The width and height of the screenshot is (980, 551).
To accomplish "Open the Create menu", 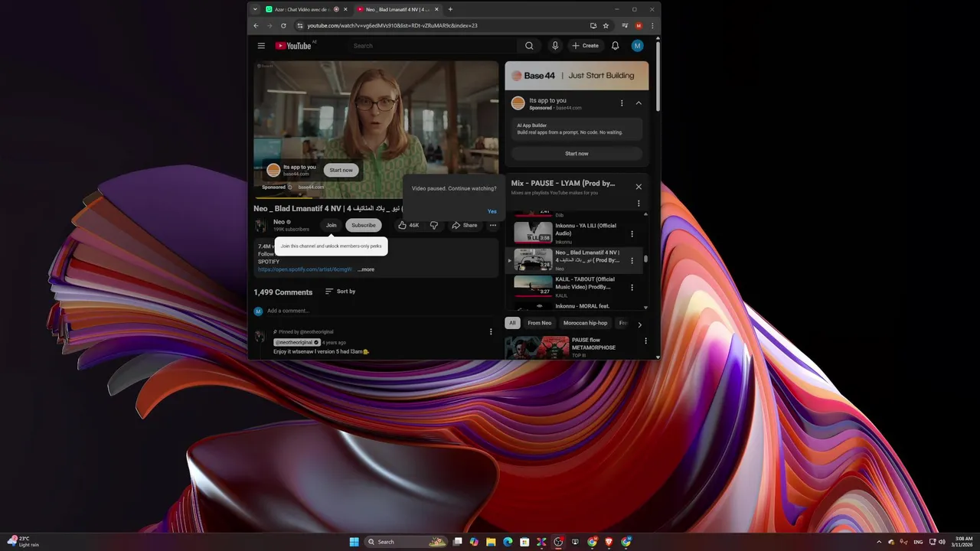I will click(585, 46).
